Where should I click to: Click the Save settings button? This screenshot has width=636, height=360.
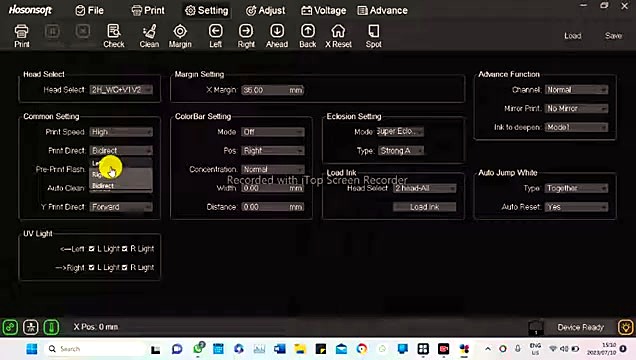613,36
